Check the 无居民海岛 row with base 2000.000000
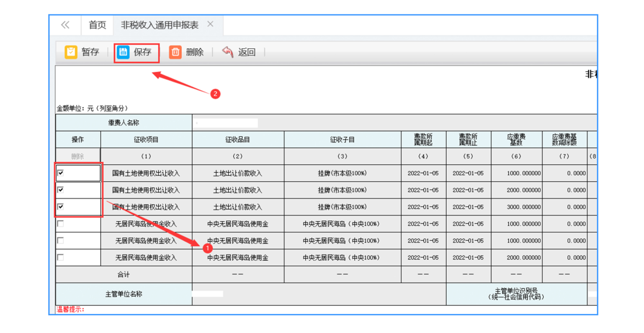Image resolution: width=644 pixels, height=333 pixels. pos(60,257)
